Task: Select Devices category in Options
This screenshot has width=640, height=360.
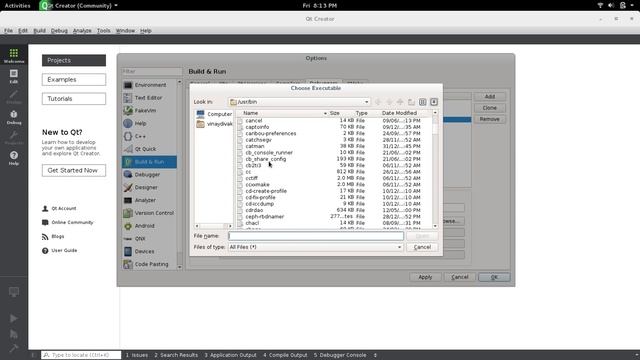Action: click(149, 251)
